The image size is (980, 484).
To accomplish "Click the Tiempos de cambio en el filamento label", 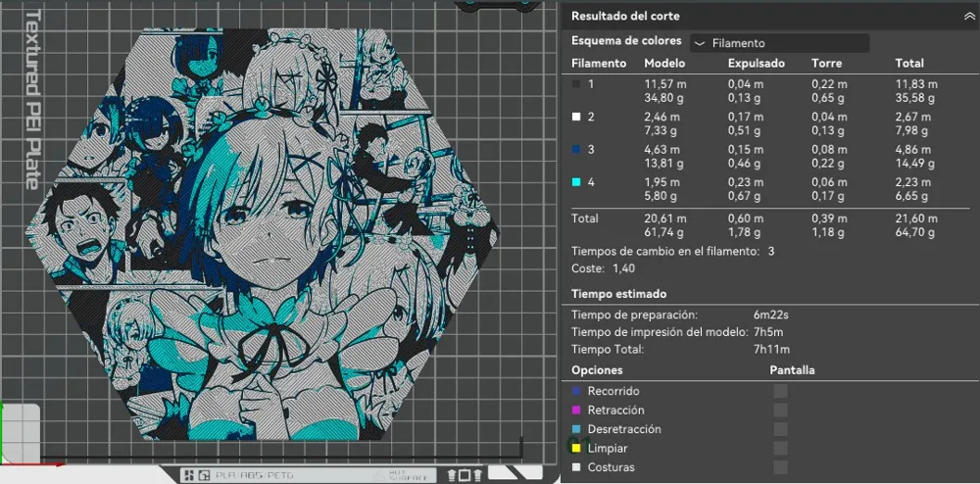I will [665, 251].
